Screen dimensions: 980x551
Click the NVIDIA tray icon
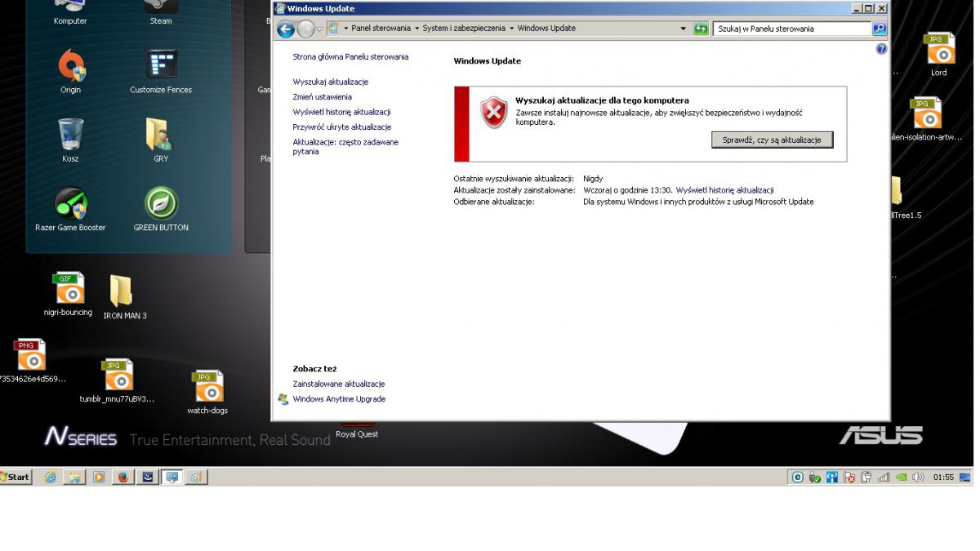[x=901, y=478]
